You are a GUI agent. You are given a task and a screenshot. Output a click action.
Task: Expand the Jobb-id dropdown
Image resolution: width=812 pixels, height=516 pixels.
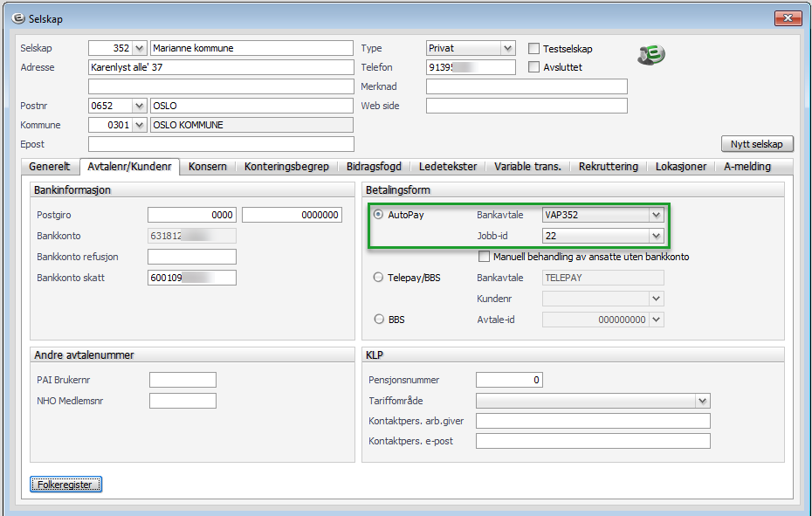tap(656, 236)
